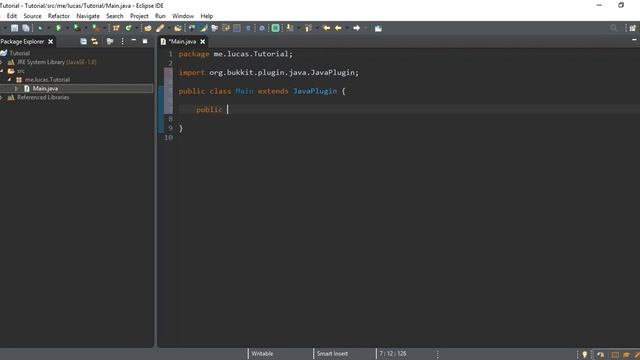
Task: Select JRE System Library entry
Action: 57,62
